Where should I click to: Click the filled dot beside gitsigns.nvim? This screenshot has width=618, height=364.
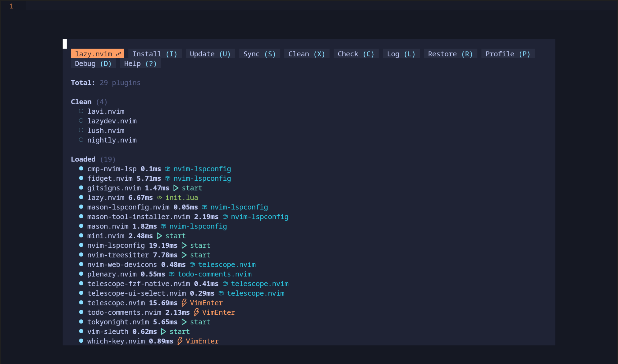coord(81,188)
